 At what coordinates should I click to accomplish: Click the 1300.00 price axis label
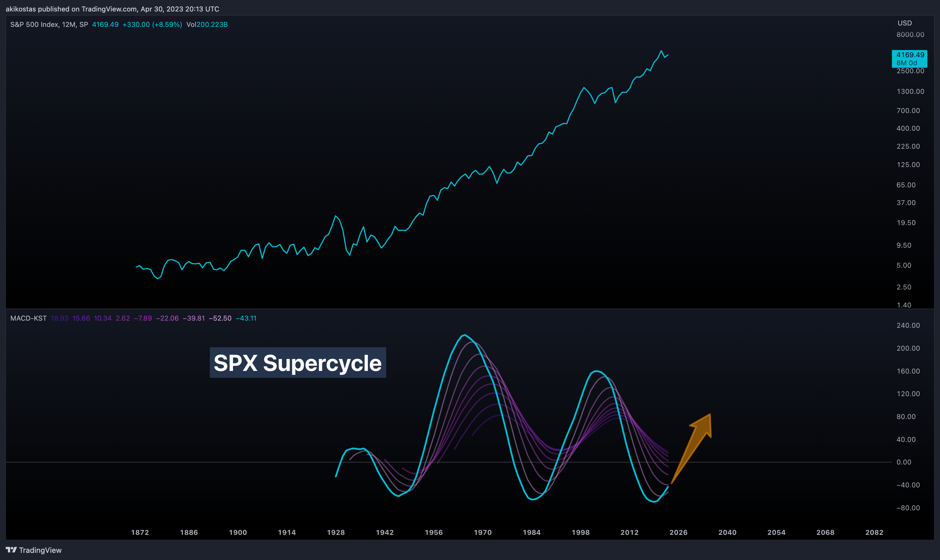click(910, 92)
